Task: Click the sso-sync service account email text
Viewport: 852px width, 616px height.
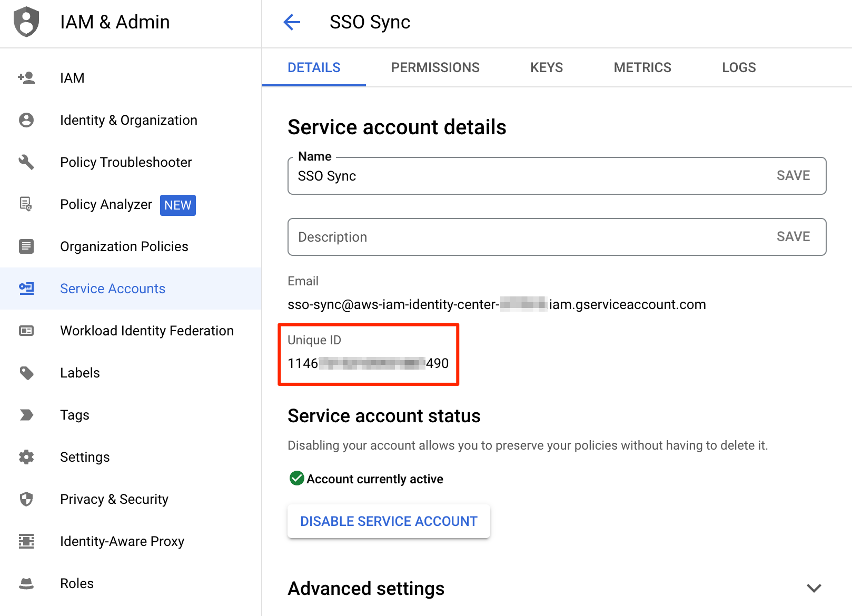Action: coord(497,304)
